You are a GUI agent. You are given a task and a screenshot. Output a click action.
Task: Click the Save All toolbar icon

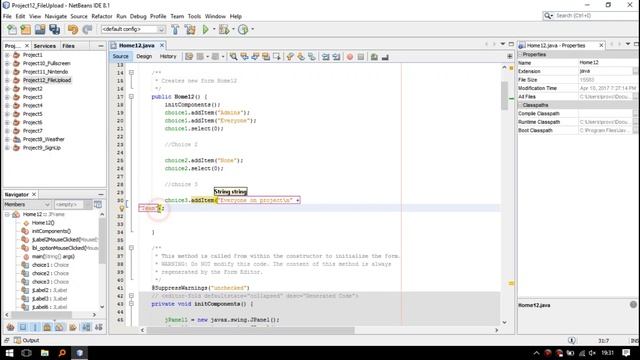(x=54, y=29)
